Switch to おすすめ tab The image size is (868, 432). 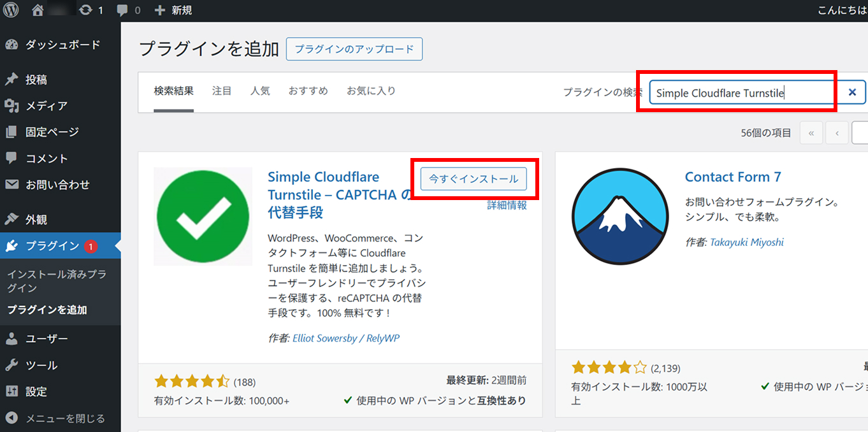click(x=308, y=91)
